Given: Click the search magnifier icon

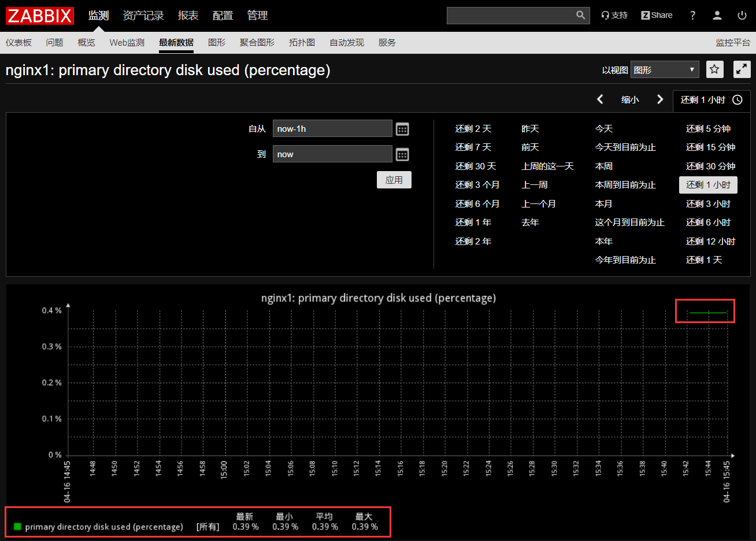Looking at the screenshot, I should click(x=580, y=15).
